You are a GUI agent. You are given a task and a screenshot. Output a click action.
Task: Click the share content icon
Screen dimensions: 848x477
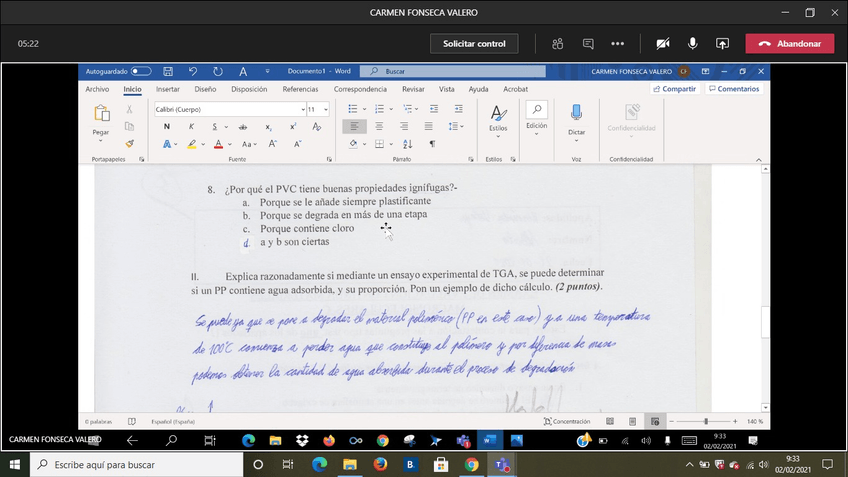[x=722, y=44]
